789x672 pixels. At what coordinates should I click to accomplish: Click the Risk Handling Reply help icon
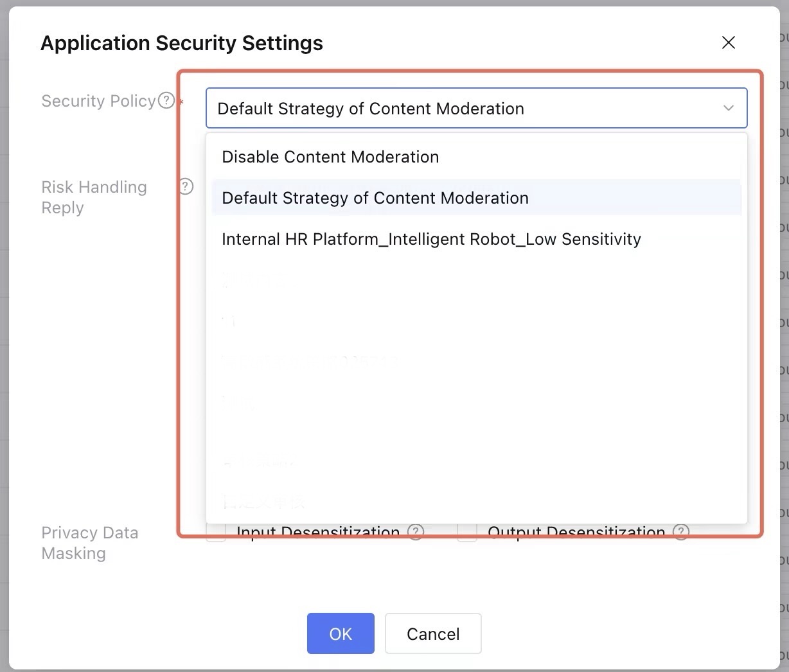186,186
